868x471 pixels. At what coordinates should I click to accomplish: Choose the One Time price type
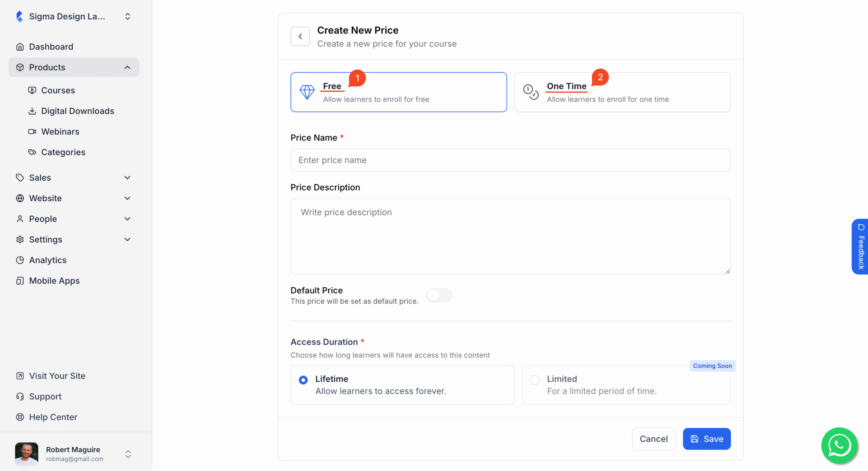coord(622,92)
